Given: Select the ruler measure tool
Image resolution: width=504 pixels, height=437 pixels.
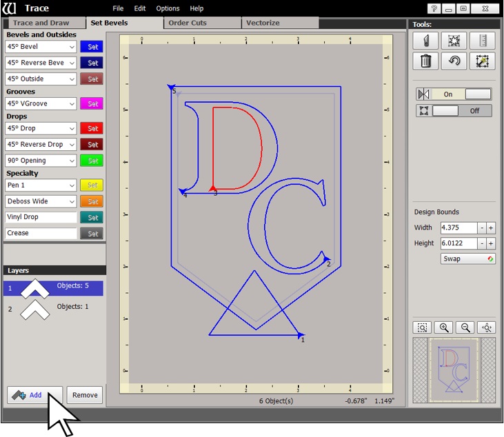Looking at the screenshot, I should (x=483, y=41).
